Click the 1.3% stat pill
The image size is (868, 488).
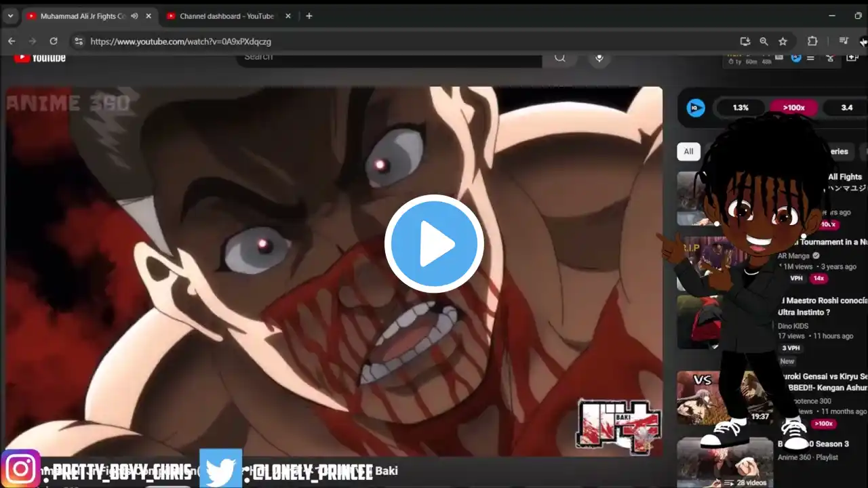(x=741, y=108)
